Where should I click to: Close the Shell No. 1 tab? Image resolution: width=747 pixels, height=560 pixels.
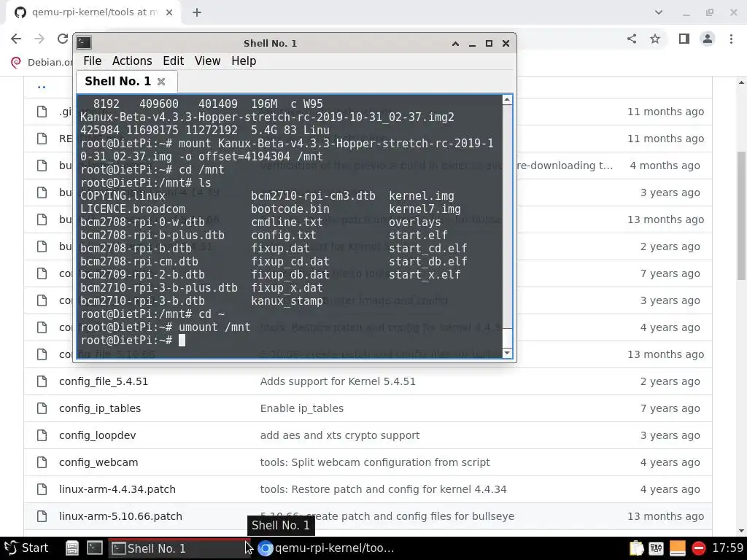click(161, 82)
